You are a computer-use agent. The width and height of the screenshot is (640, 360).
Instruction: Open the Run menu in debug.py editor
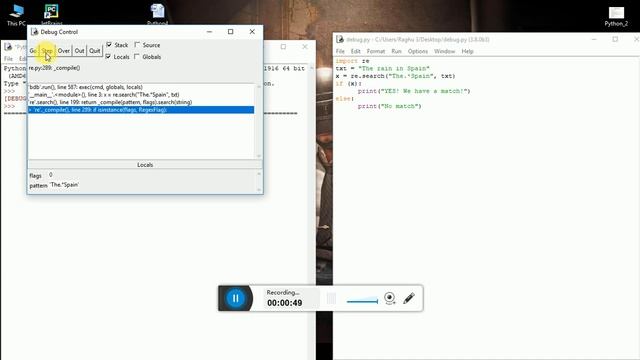pos(396,51)
